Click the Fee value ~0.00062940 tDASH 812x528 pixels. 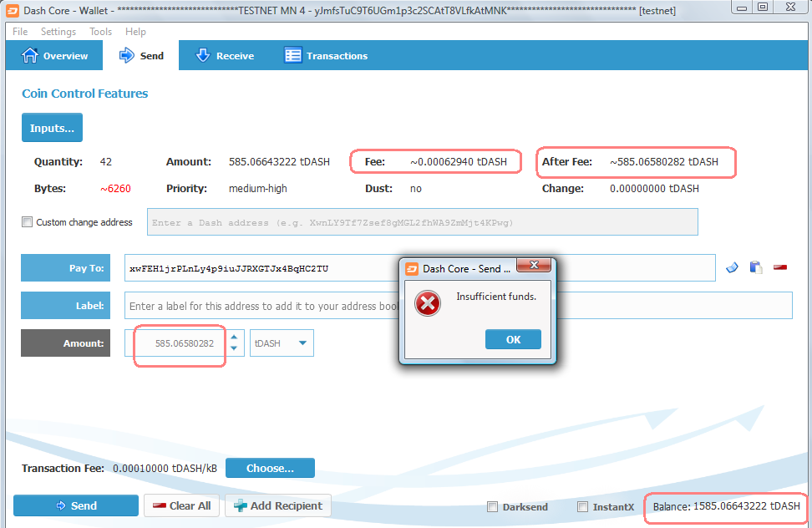[x=459, y=161]
